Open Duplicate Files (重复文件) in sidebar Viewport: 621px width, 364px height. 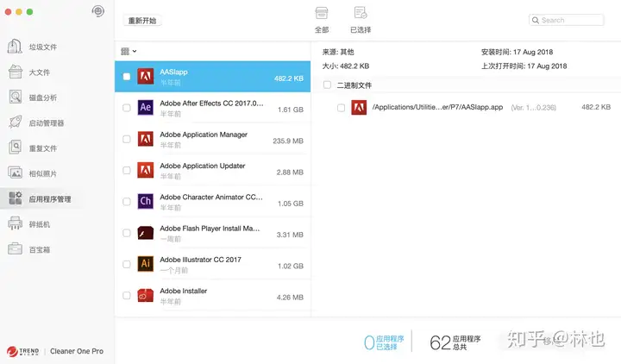[x=33, y=148]
